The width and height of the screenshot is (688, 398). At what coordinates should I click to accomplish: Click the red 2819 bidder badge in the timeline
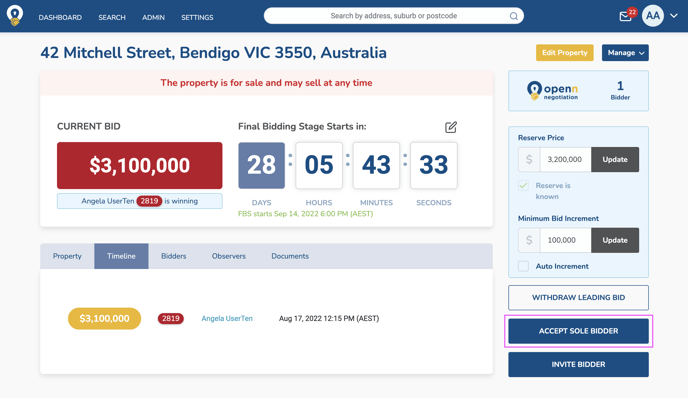click(x=171, y=319)
